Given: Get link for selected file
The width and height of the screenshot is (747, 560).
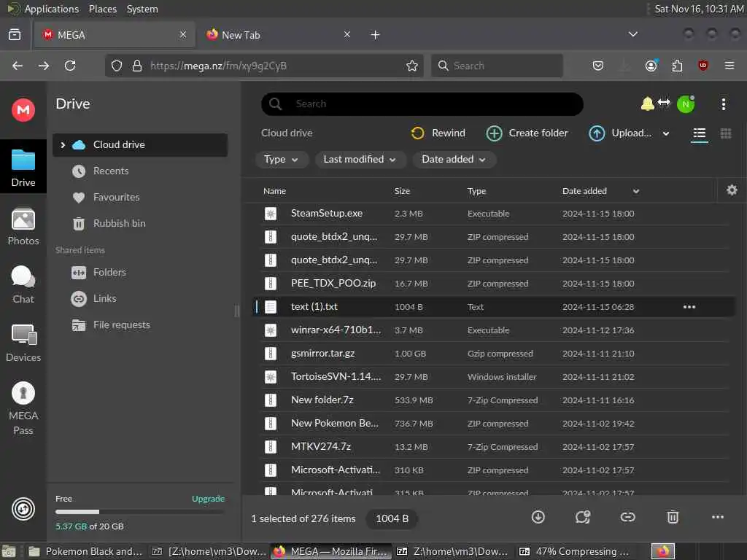Looking at the screenshot, I should [627, 517].
